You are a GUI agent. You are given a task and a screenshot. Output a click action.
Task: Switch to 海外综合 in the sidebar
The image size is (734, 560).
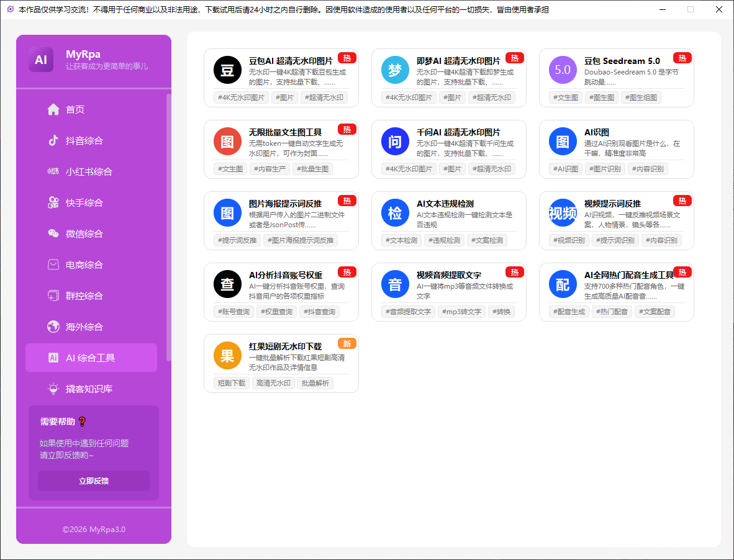click(91, 327)
